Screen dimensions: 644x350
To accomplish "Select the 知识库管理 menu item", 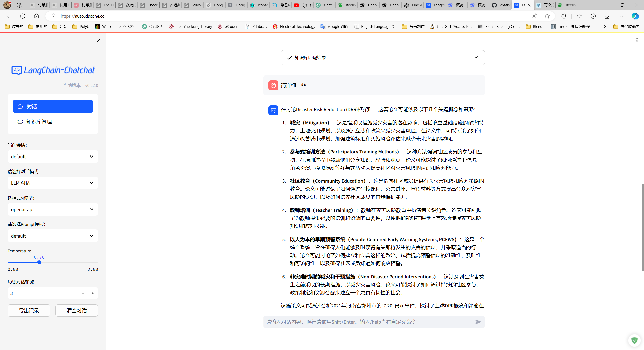I will point(39,122).
